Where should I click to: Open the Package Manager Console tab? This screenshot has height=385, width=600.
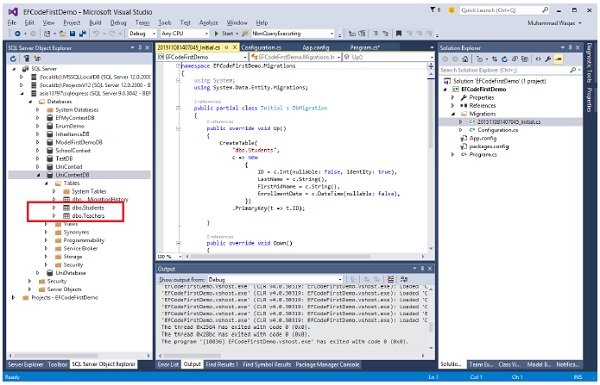327,364
